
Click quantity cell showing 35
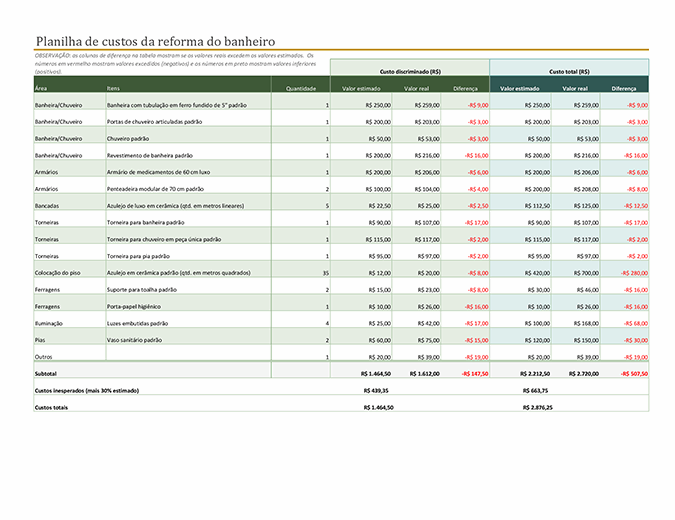pyautogui.click(x=325, y=272)
